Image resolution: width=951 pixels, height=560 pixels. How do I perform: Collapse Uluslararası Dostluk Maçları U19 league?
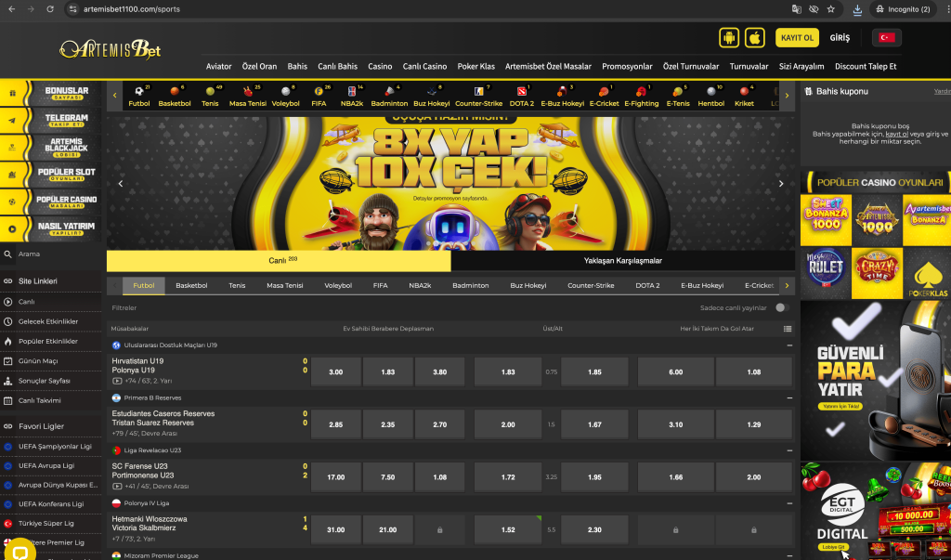(789, 345)
